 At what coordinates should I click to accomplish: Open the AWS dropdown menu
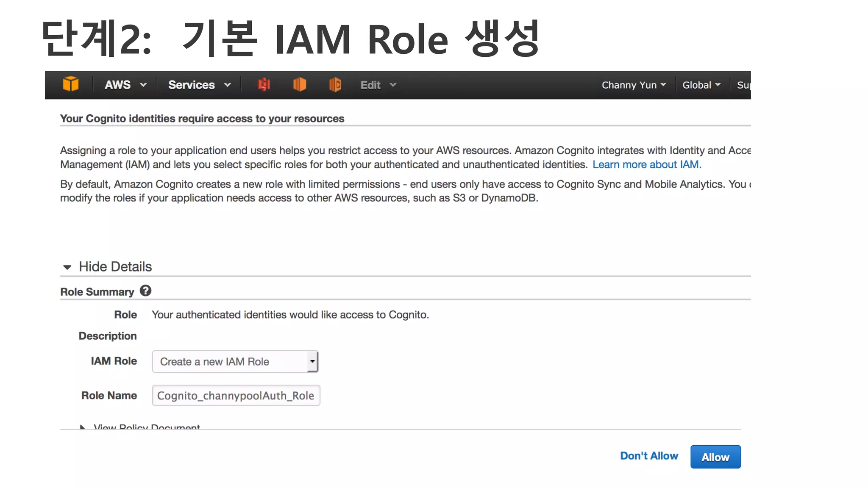pos(125,85)
